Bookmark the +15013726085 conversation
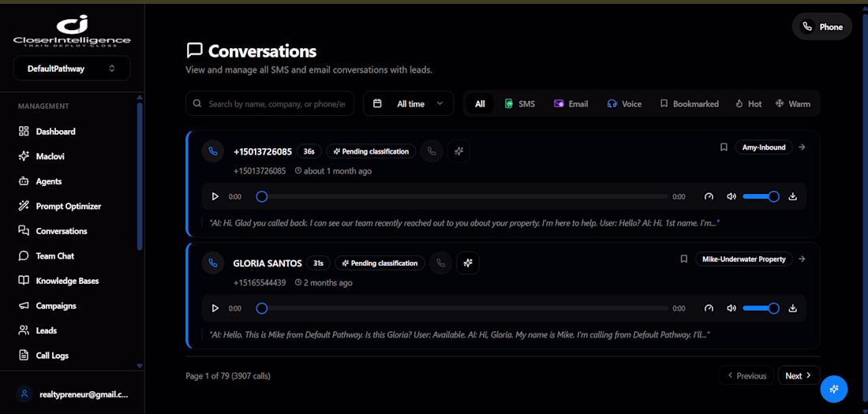 click(724, 147)
